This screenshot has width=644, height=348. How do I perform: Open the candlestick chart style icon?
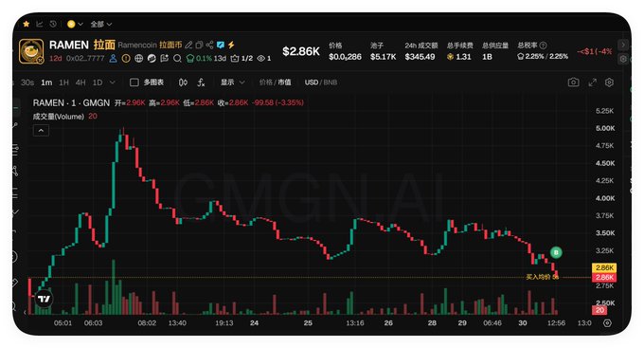point(183,82)
